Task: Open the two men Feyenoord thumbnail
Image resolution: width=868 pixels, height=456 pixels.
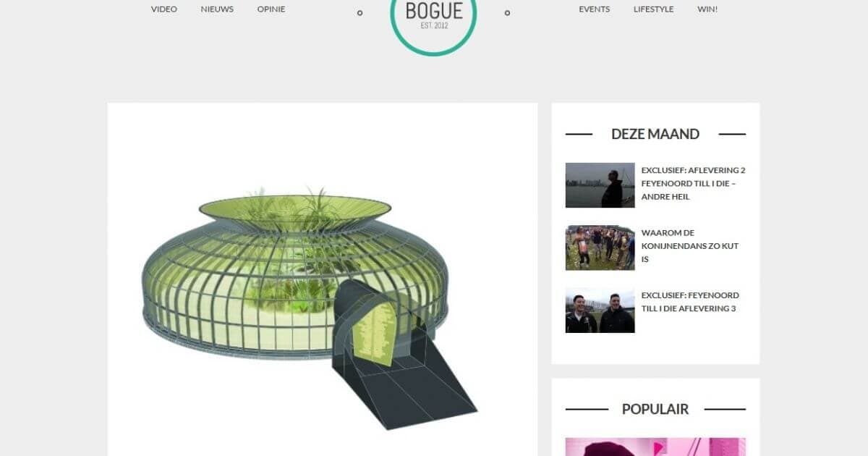Action: click(600, 311)
